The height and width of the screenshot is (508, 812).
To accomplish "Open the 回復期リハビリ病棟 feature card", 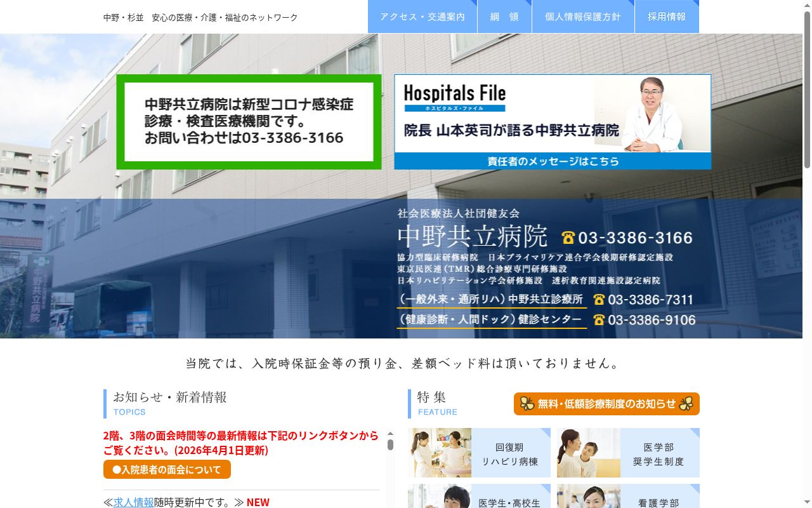I will click(479, 453).
